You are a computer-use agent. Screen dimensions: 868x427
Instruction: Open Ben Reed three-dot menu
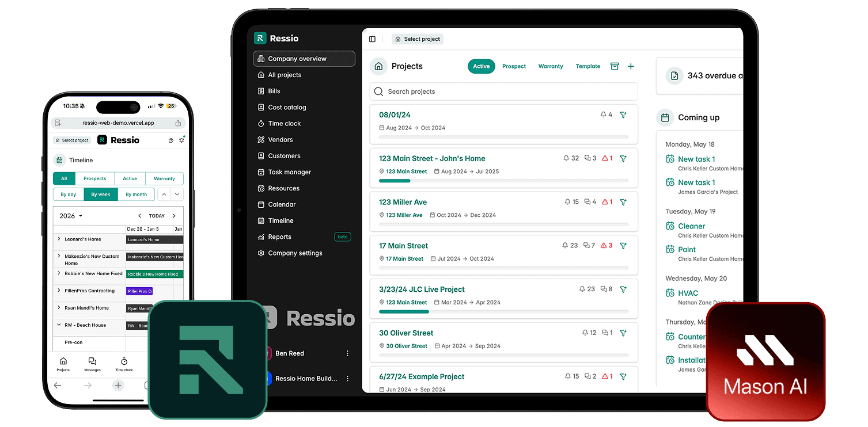pos(347,353)
